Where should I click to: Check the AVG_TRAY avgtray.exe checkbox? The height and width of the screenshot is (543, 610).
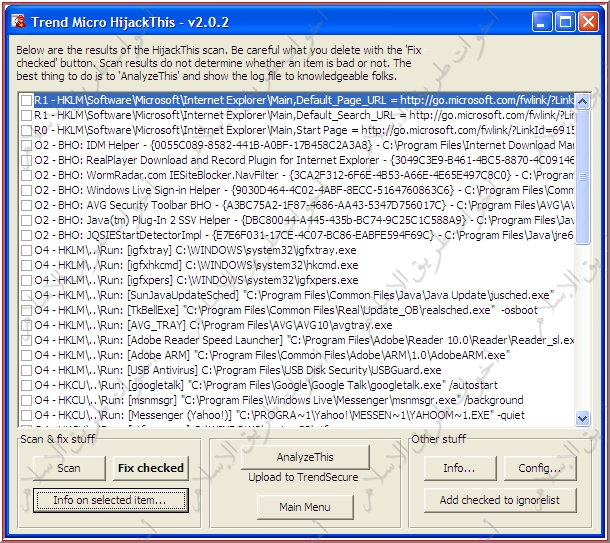tap(26, 325)
